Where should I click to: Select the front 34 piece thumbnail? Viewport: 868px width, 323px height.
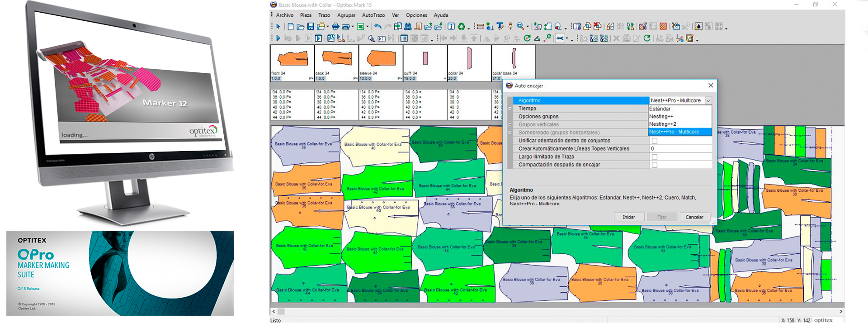click(292, 63)
